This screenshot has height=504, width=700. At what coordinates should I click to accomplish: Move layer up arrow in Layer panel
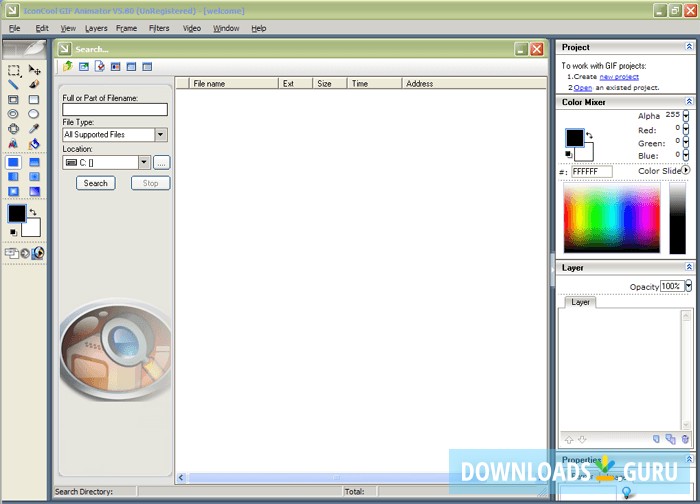(x=569, y=440)
